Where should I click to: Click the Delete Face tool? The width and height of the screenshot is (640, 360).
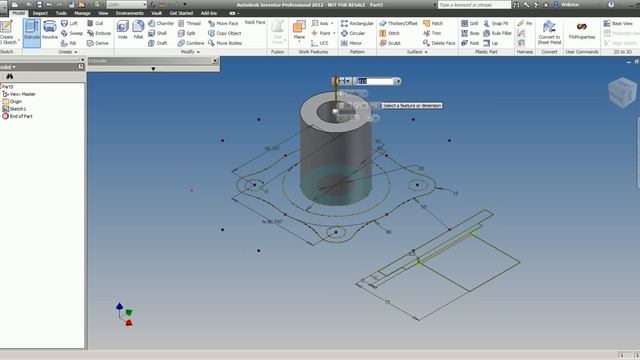pos(439,43)
